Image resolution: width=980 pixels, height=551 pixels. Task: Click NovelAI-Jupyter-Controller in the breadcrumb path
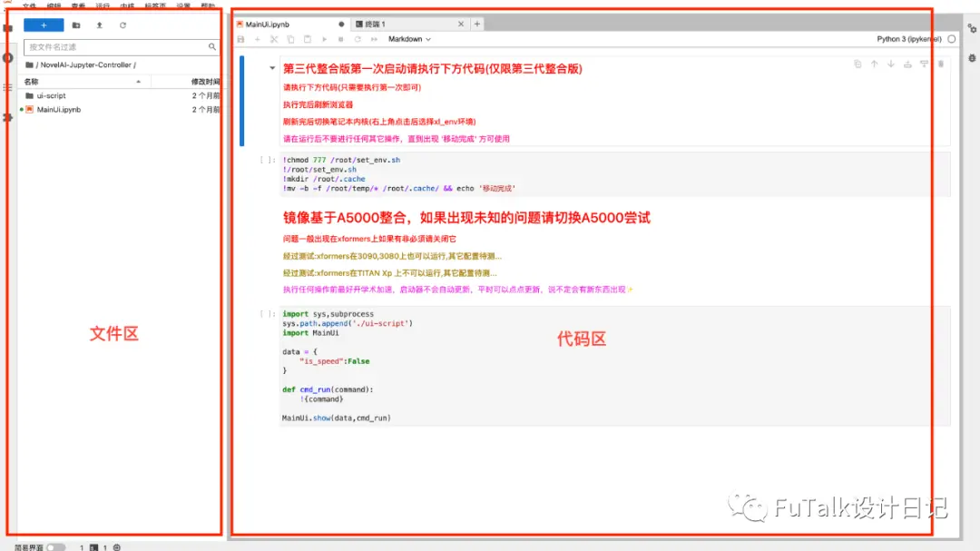coord(86,65)
